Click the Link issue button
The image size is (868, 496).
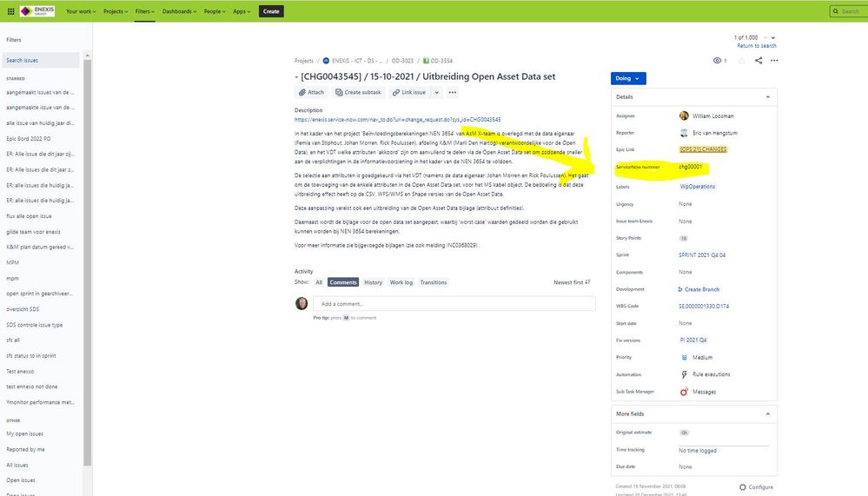(409, 92)
